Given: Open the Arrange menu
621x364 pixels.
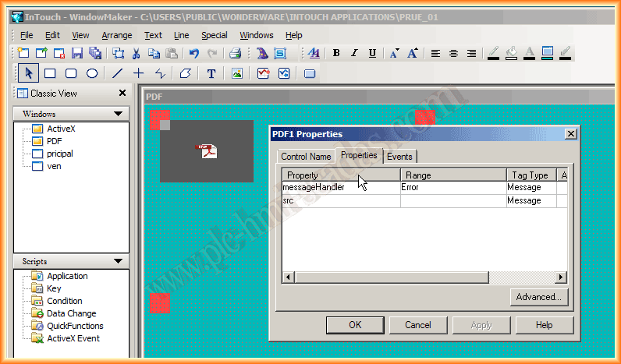Looking at the screenshot, I should [117, 35].
